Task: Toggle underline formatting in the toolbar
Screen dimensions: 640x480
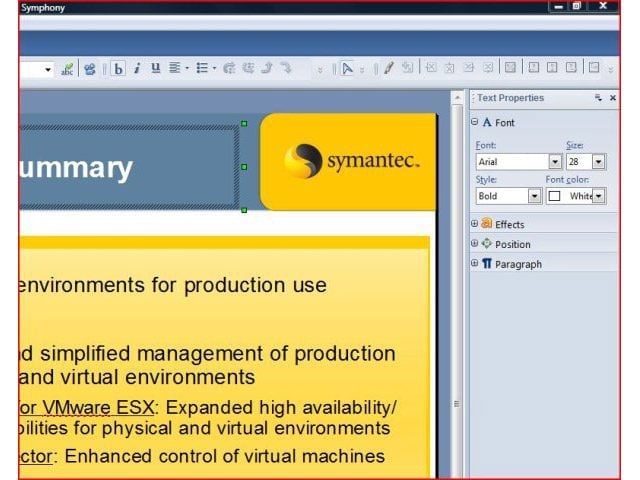Action: tap(156, 68)
